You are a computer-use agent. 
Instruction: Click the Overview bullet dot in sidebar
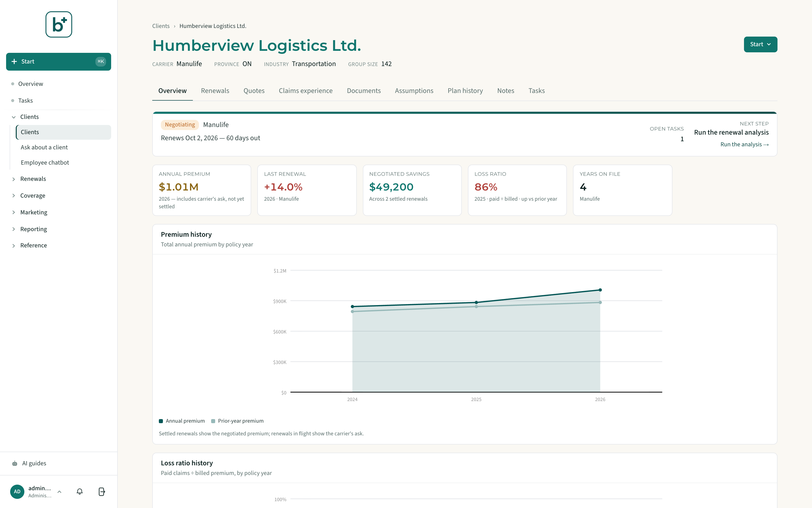(13, 84)
